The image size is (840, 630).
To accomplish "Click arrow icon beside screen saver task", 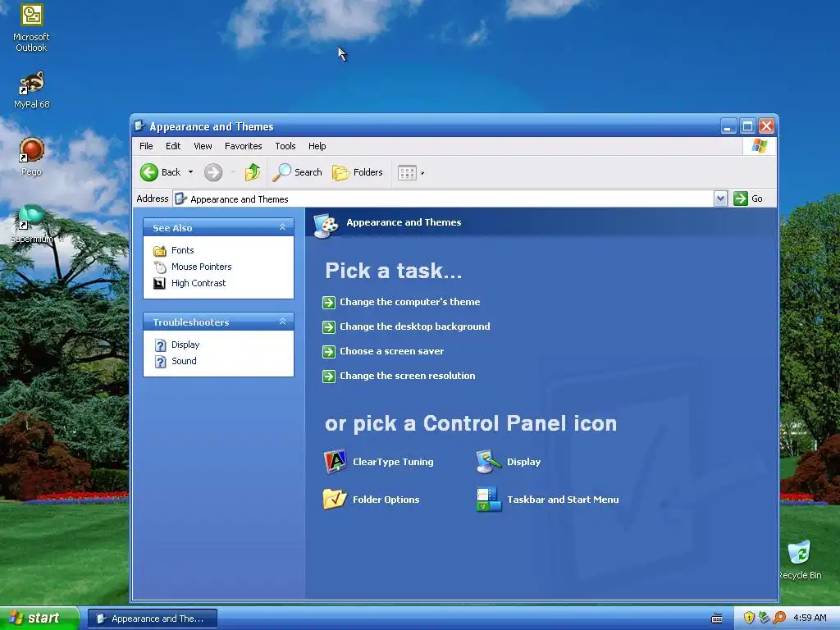I will tap(328, 351).
